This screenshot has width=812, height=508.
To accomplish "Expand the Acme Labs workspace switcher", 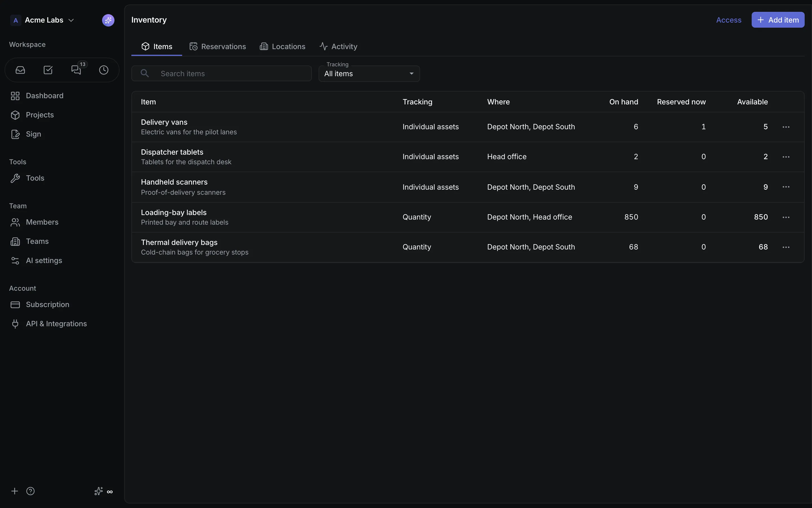I will pos(42,20).
